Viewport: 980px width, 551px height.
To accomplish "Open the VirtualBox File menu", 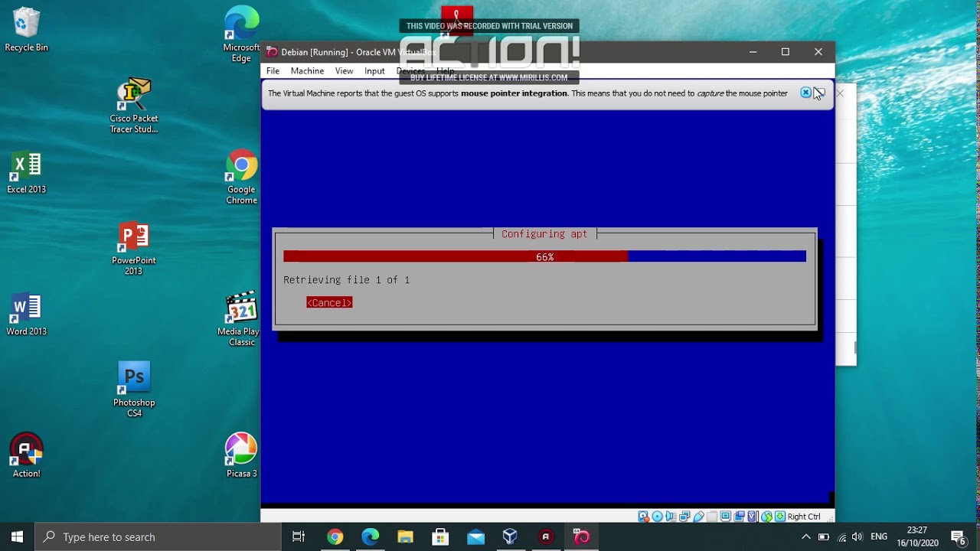I will (x=273, y=71).
